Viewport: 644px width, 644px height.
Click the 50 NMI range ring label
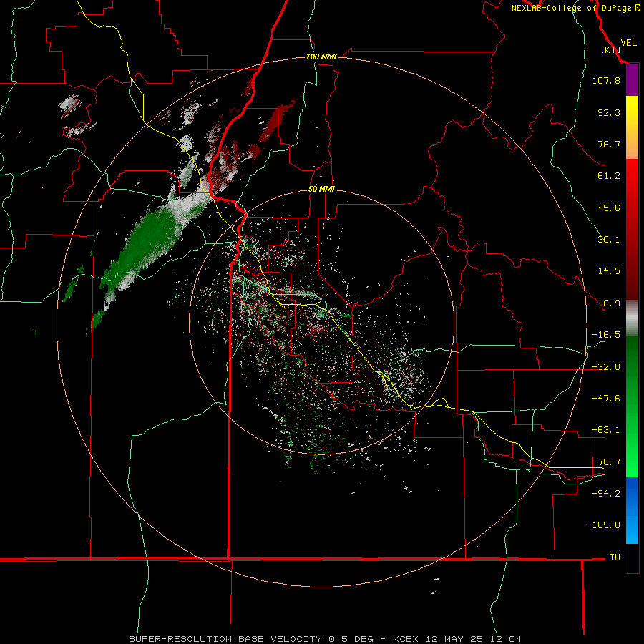coord(321,189)
